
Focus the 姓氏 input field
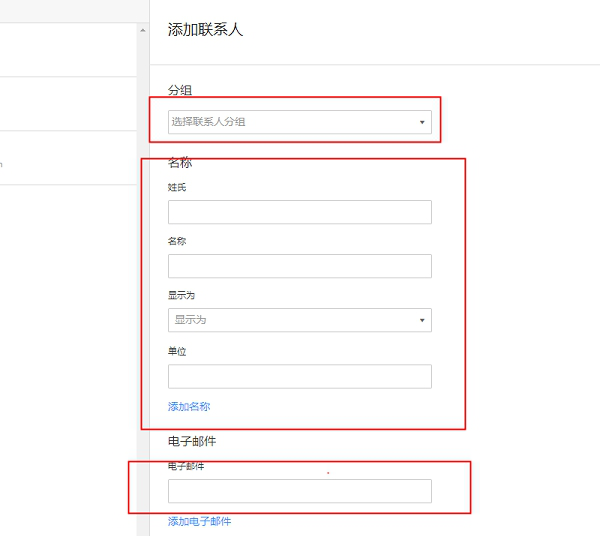(x=300, y=212)
